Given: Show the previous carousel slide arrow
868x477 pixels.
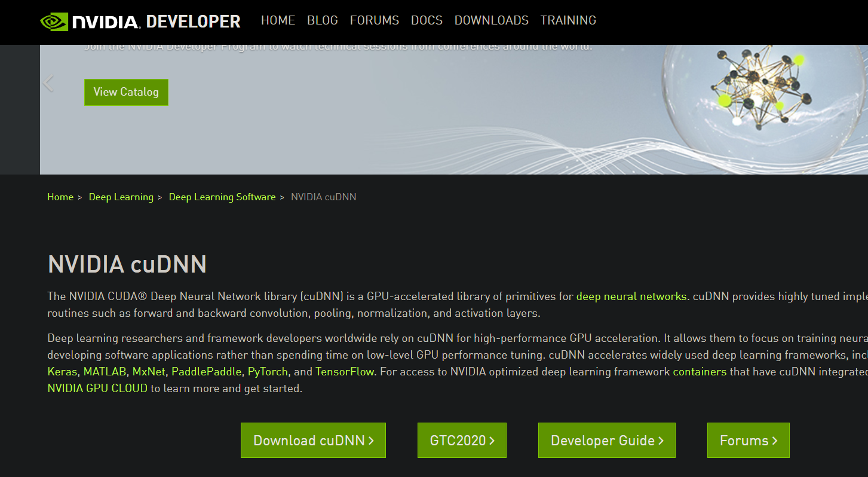Looking at the screenshot, I should pos(48,83).
